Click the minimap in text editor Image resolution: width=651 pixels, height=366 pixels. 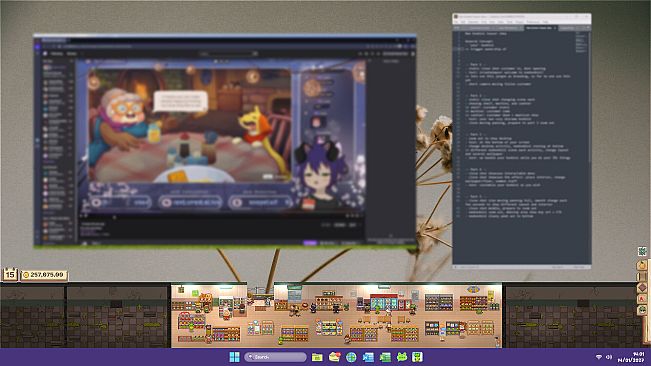point(580,42)
